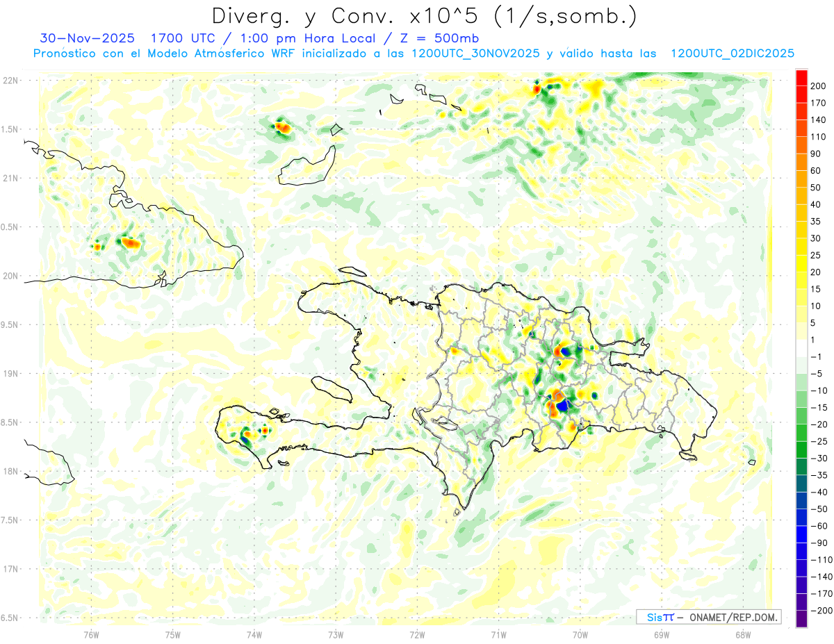Screen dimensions: 834x644
Task: Click white swatch between 1 and -1
Action: (801, 348)
